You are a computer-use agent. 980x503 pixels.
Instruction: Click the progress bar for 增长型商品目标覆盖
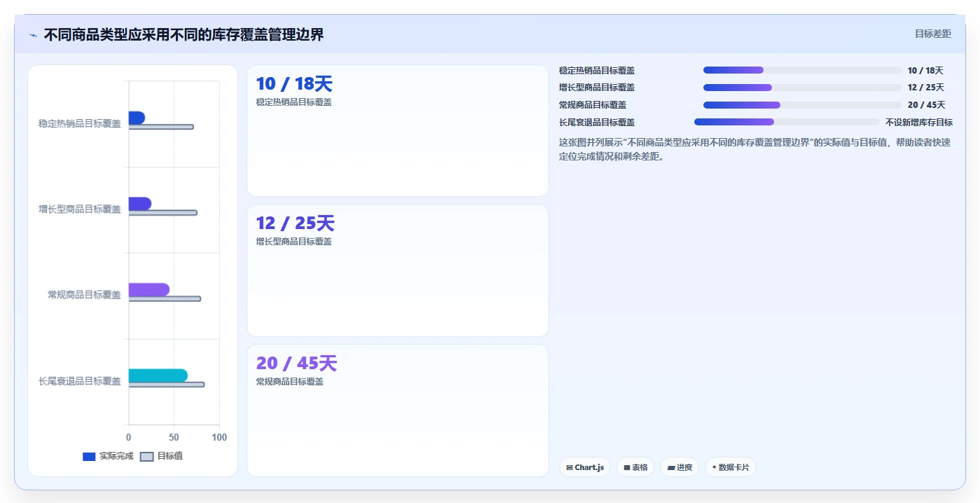(x=802, y=88)
